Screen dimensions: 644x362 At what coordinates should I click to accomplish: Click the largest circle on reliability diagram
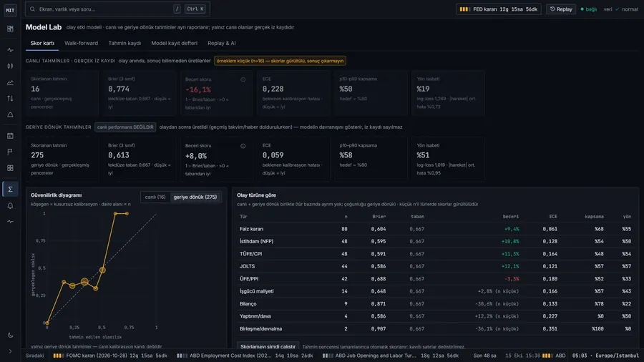click(84, 282)
